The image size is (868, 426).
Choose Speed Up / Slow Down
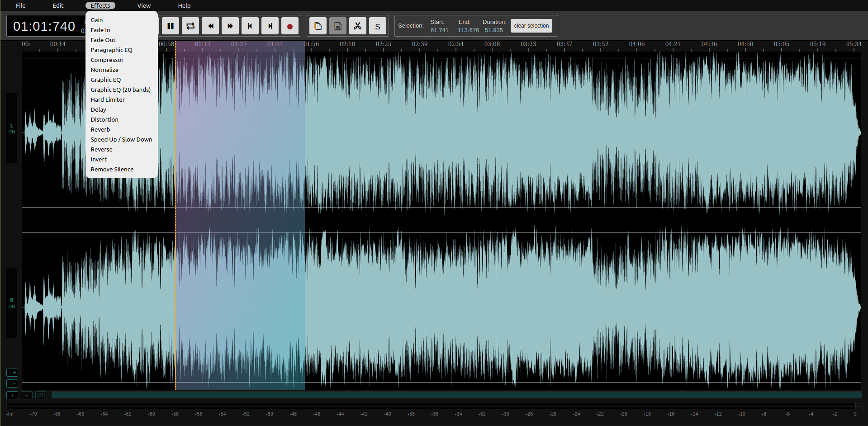click(x=122, y=139)
